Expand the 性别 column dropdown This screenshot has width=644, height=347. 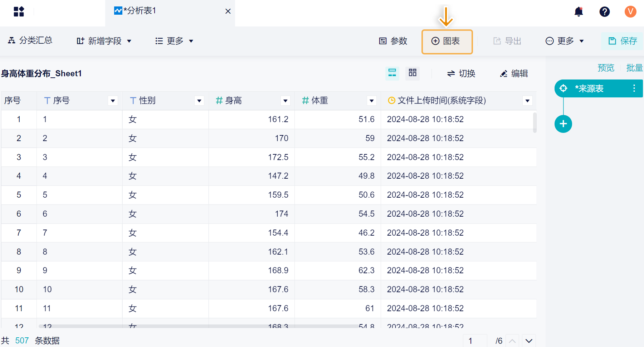coord(199,101)
